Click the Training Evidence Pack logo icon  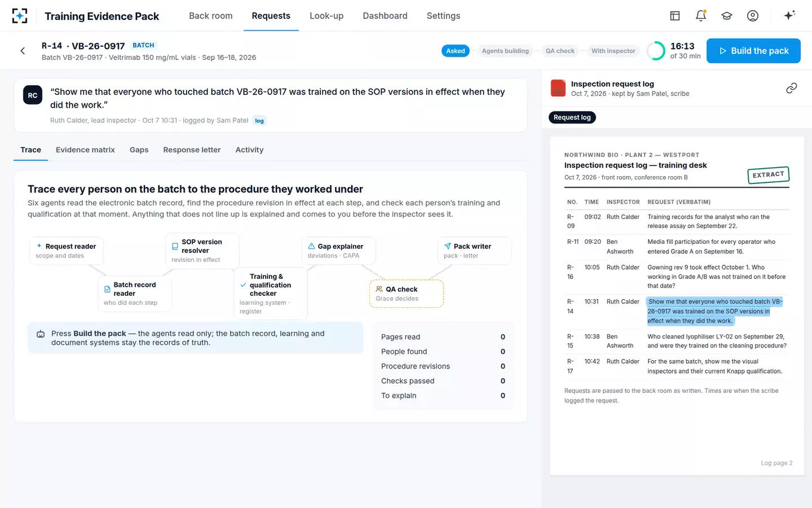20,16
